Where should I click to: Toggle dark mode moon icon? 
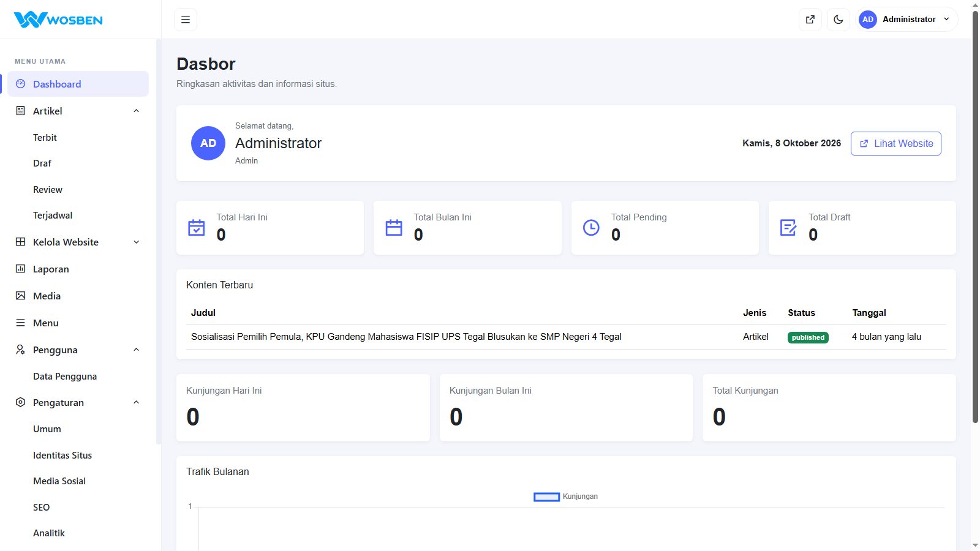[x=839, y=20]
